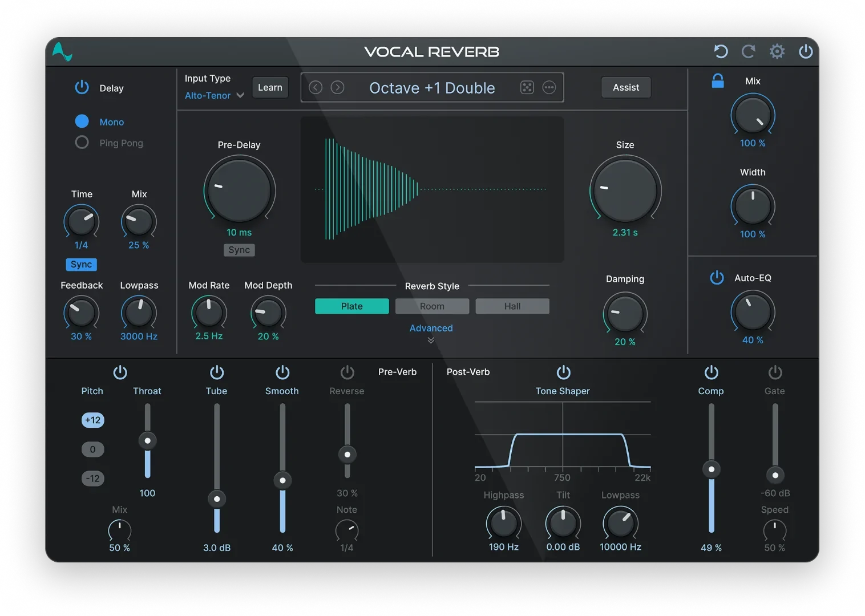Toggle the plugin bypass power icon
This screenshot has height=616, width=865.
point(806,51)
